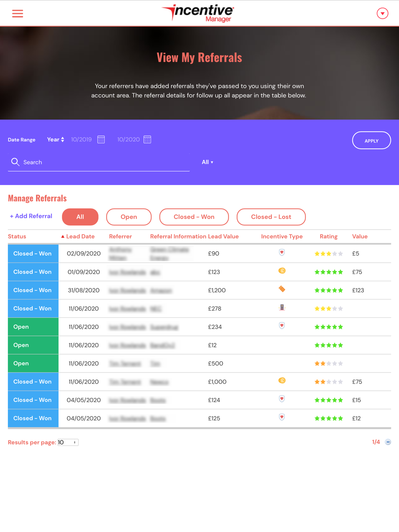Click the next page arrow icon
Screen dimensions: 399x532
click(x=388, y=442)
